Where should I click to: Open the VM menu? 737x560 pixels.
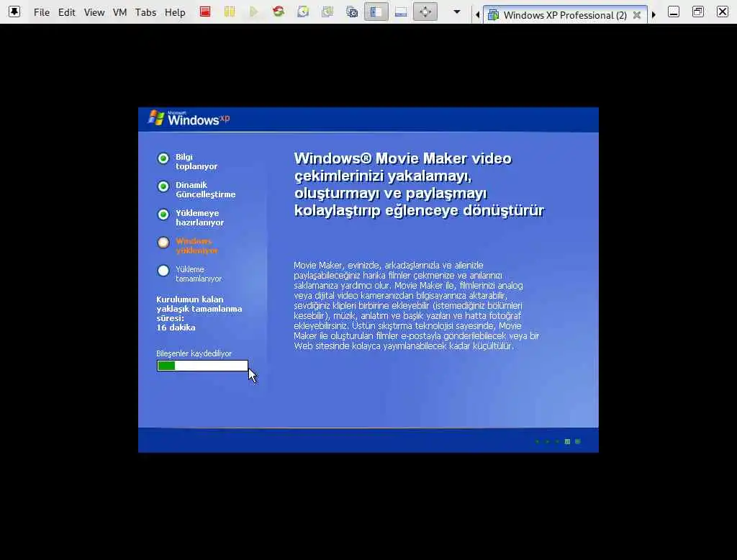point(120,12)
